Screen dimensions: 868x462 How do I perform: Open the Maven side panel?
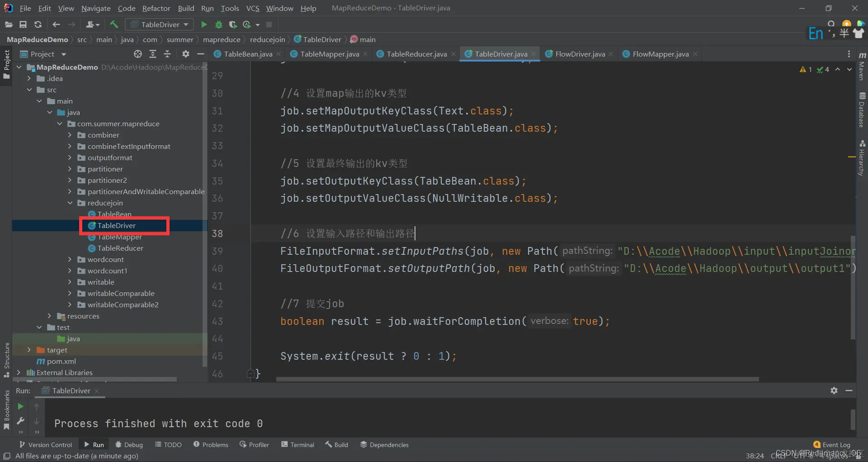(862, 66)
